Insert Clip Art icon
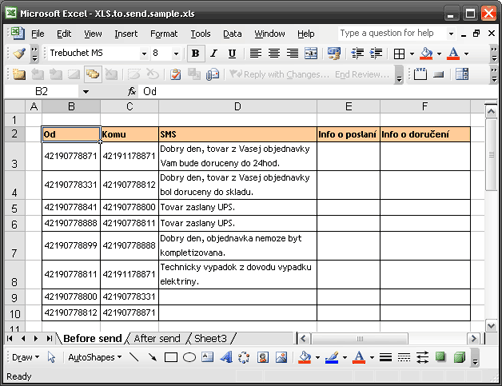Screen dimensions: 502x386 point(263,357)
